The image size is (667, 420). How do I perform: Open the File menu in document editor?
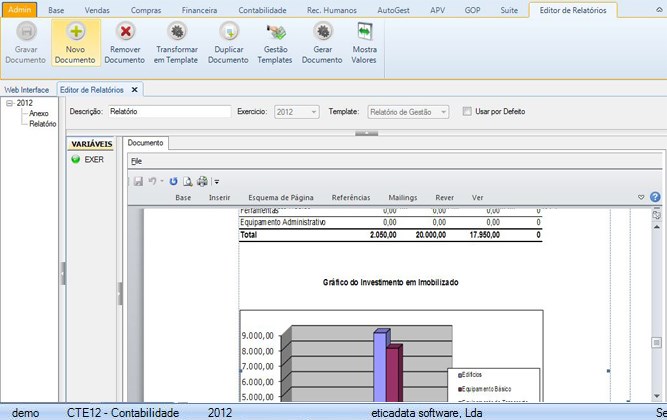pyautogui.click(x=136, y=160)
